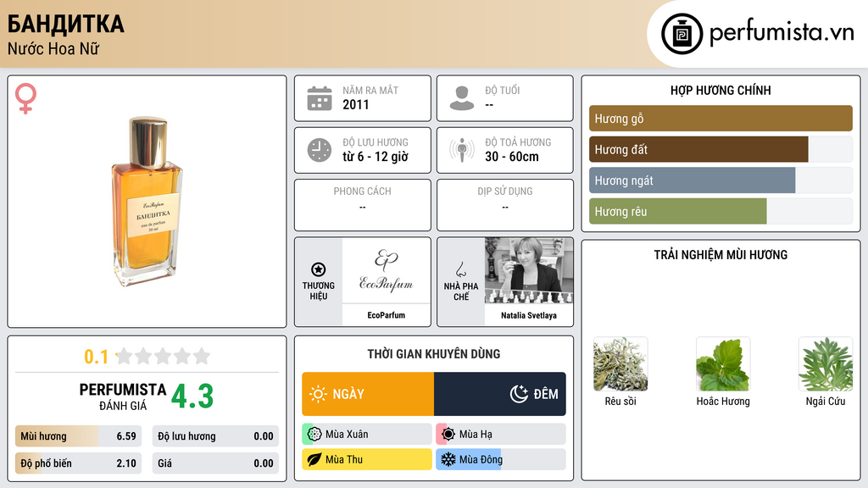Click the clock icon for Độ Lưu Hương
The image size is (868, 488).
(320, 150)
